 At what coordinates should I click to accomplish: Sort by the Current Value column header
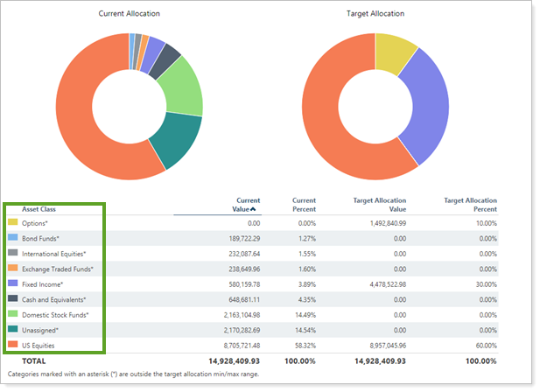[x=247, y=205]
